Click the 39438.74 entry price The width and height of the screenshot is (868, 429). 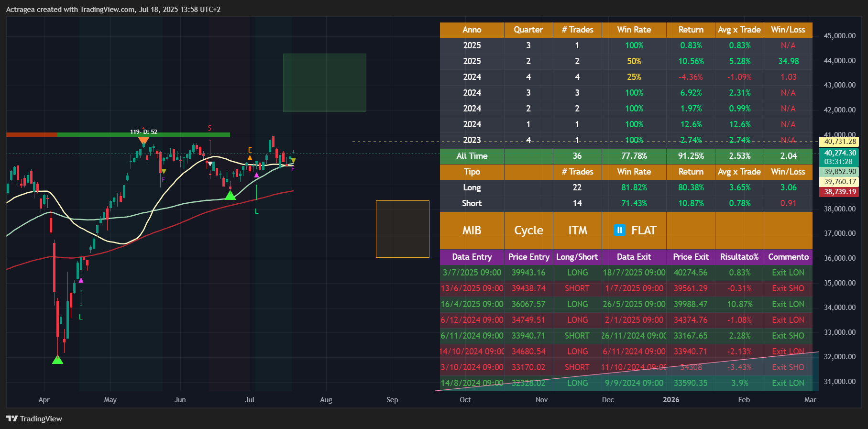(528, 288)
